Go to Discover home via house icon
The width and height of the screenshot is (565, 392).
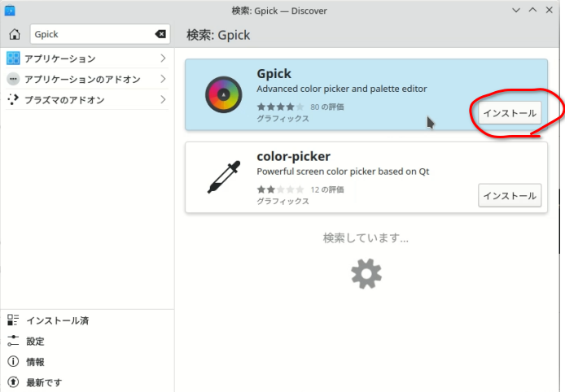pos(15,34)
